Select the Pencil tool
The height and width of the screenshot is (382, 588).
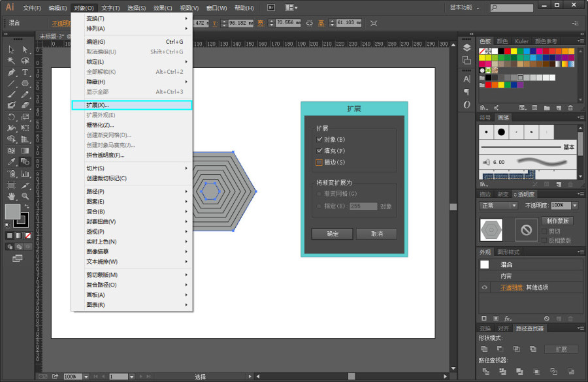pos(25,95)
